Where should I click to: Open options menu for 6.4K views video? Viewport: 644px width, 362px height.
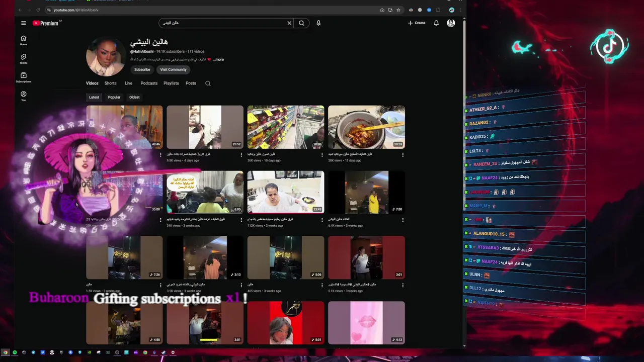tap(403, 220)
